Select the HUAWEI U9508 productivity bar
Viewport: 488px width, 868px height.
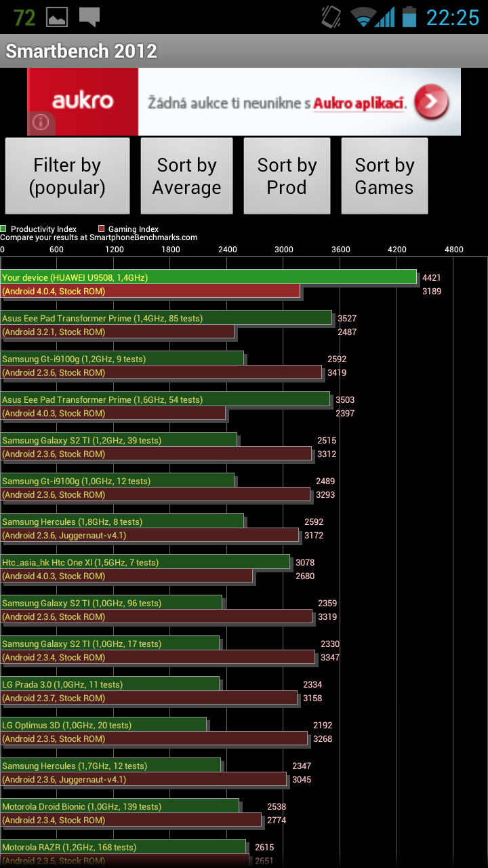(209, 277)
